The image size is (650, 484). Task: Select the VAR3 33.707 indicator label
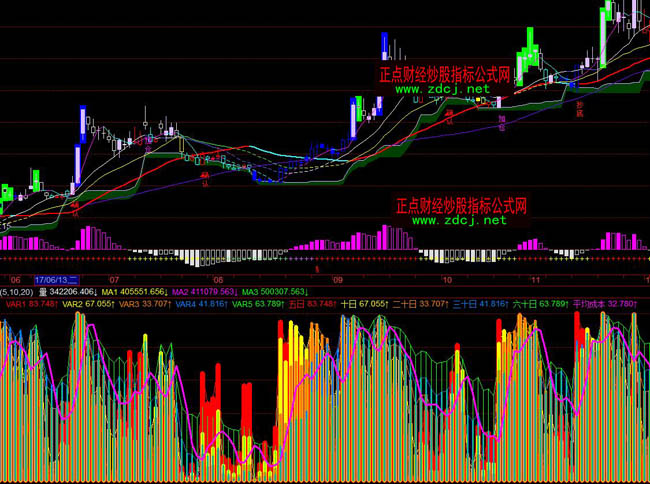coord(144,303)
